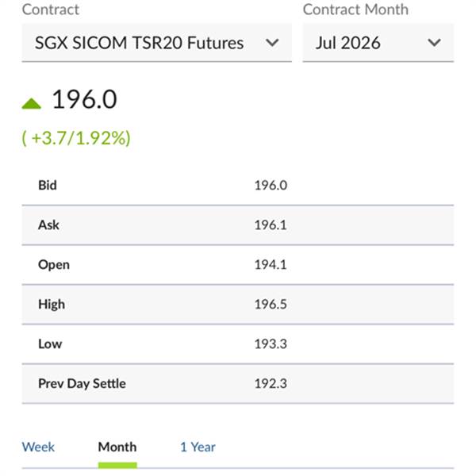Select the Month chart tab
Viewport: 476px width, 476px height.
[117, 447]
